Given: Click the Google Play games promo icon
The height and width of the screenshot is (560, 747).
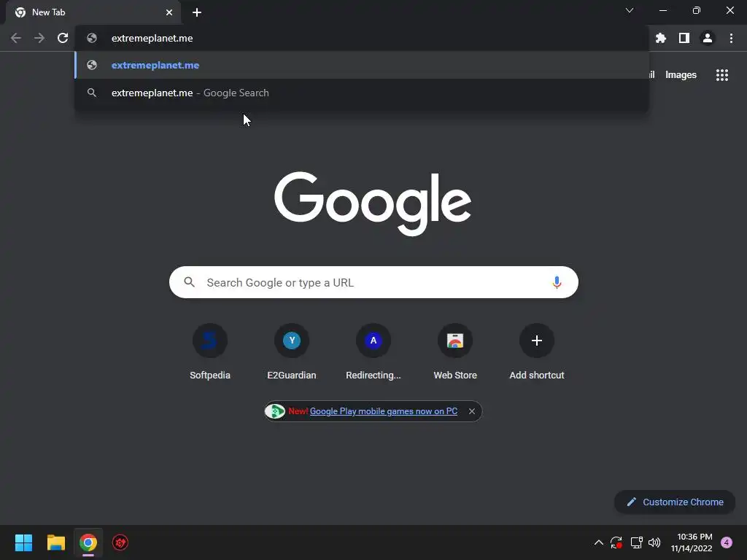Looking at the screenshot, I should coord(275,411).
